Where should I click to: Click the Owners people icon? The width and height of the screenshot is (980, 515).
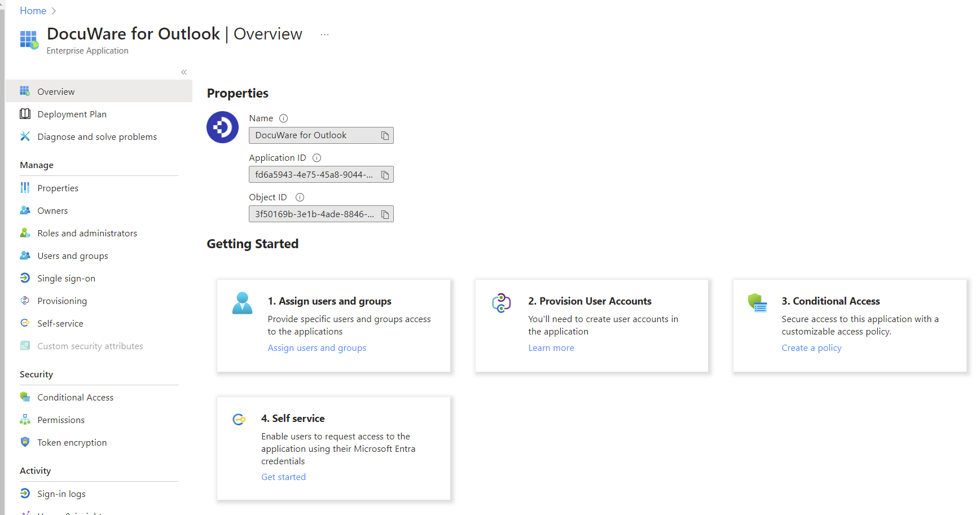[25, 210]
